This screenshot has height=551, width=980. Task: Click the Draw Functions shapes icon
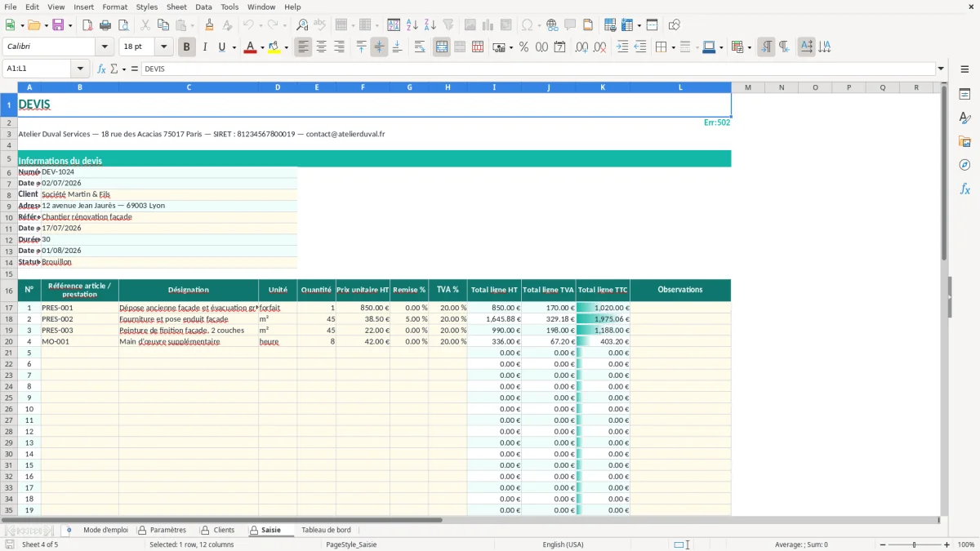pos(675,25)
